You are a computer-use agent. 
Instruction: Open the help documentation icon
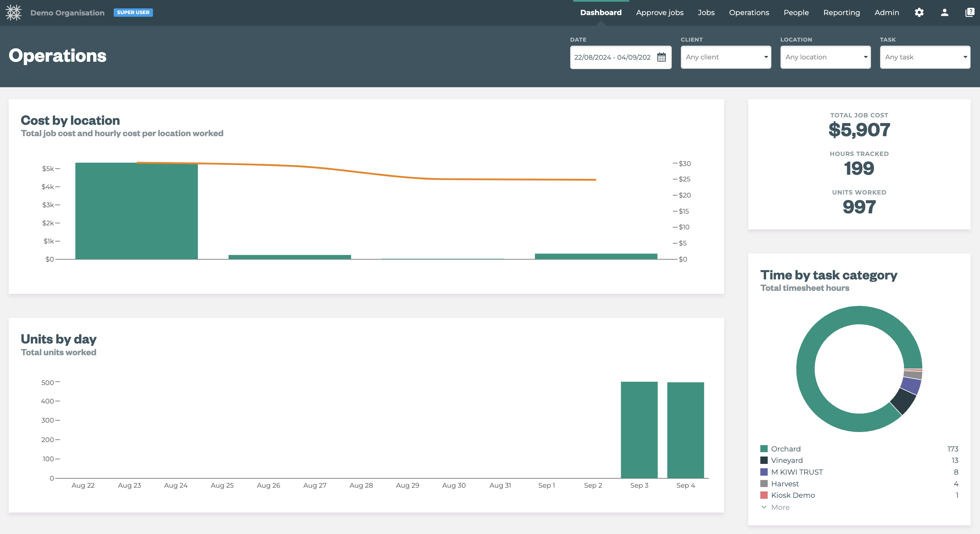[x=969, y=12]
